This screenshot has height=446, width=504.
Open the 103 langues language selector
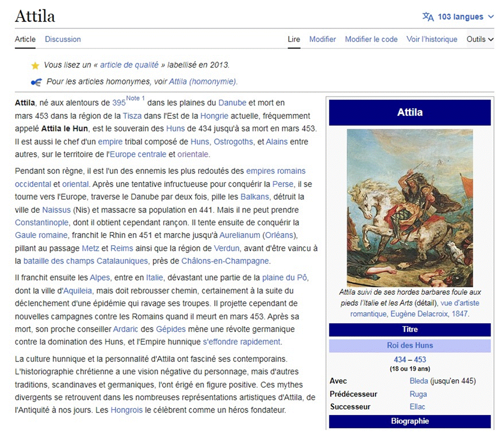coord(458,17)
